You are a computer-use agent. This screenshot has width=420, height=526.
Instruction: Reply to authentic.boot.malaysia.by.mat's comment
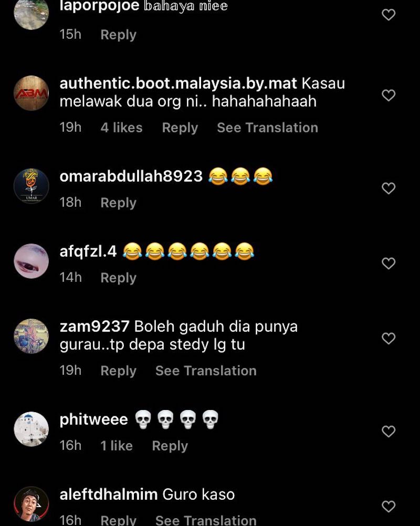[x=180, y=128]
